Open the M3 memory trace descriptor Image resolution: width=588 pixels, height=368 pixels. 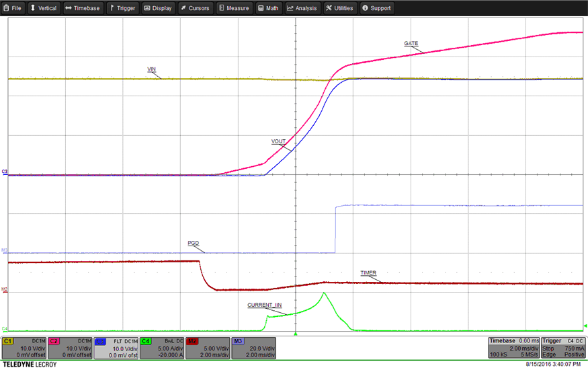coord(252,348)
